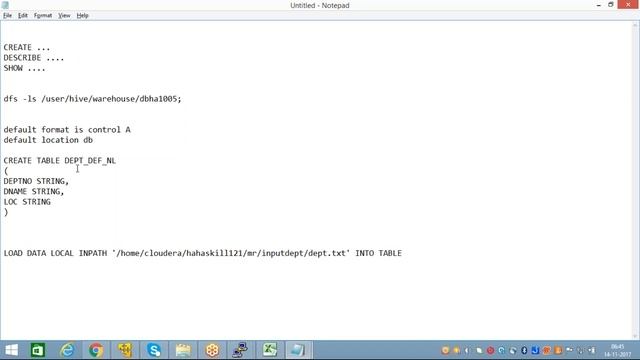640x360 pixels.
Task: Open the clapperboard video app in taskbar
Action: pos(183,350)
